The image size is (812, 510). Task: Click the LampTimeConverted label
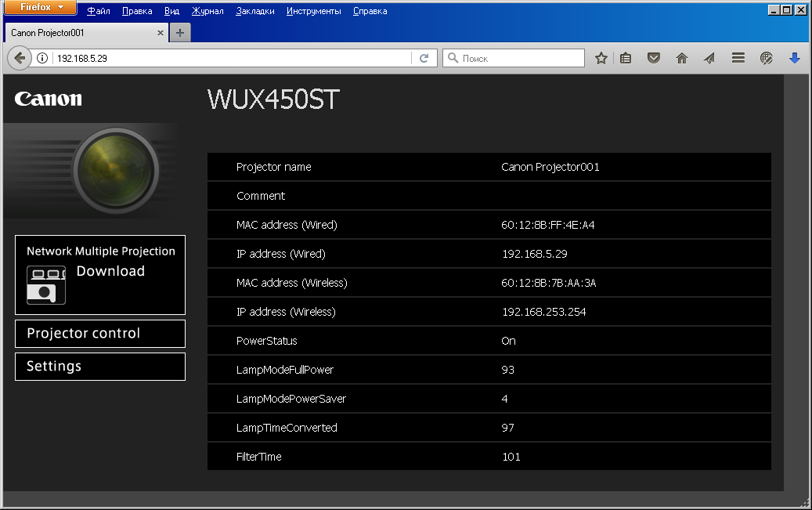tap(287, 428)
